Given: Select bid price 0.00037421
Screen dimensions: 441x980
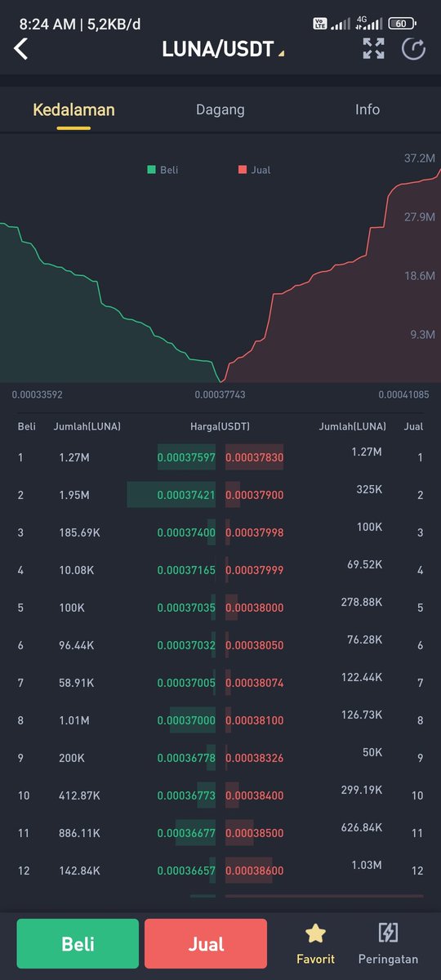Looking at the screenshot, I should (x=186, y=496).
